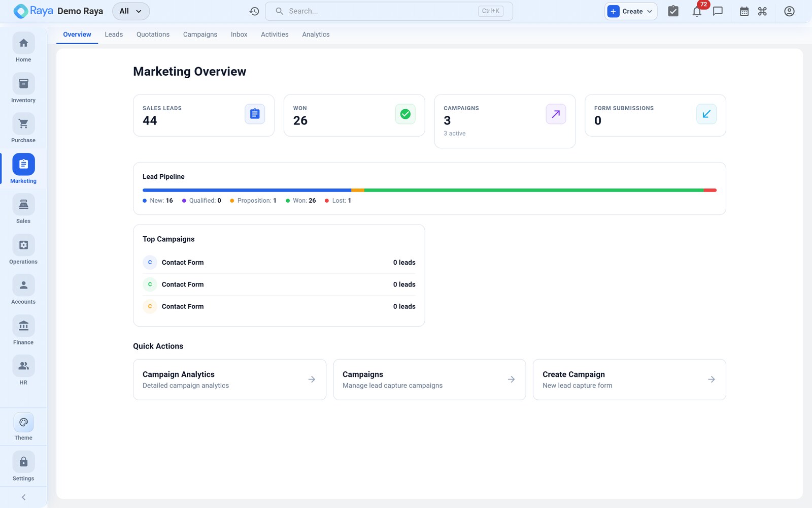812x508 pixels.
Task: Click the blue New segment of pipeline bar
Action: 247,190
